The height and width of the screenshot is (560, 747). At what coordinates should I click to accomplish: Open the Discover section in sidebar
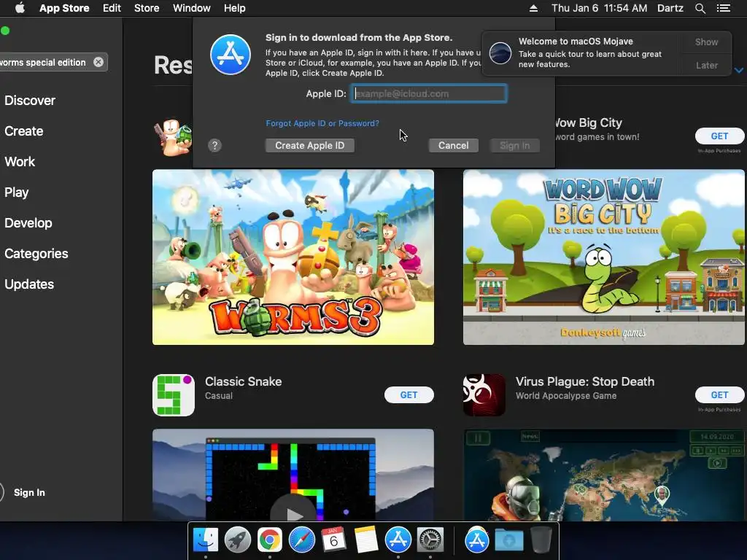(x=30, y=101)
